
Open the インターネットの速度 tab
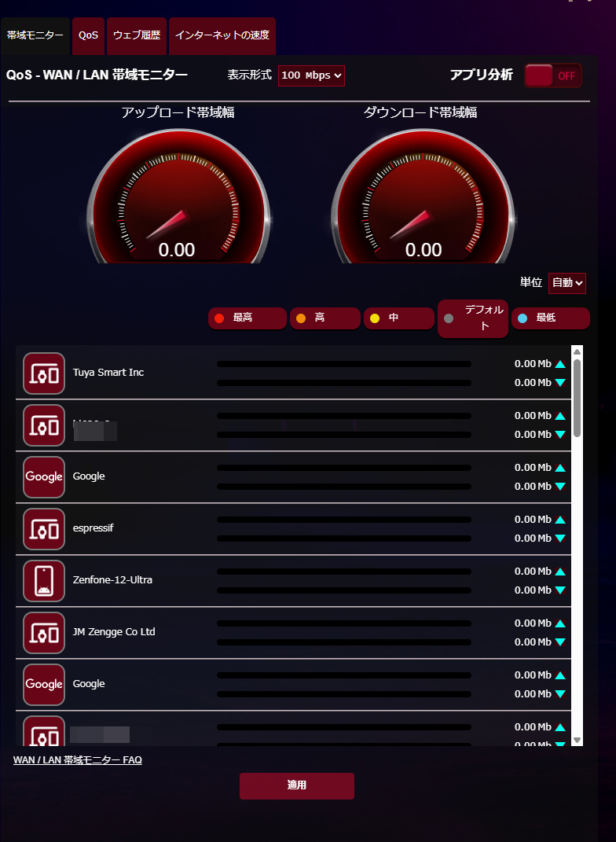[222, 36]
